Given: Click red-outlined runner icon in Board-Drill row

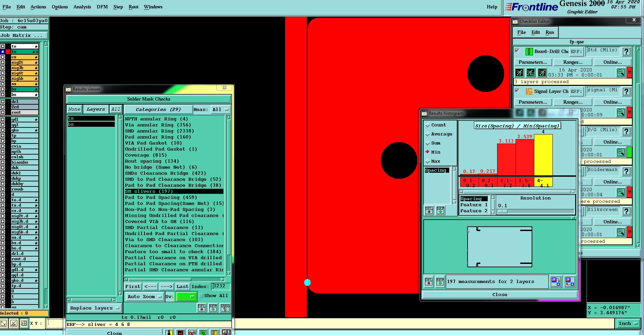Looking at the screenshot, I should pos(542,72).
